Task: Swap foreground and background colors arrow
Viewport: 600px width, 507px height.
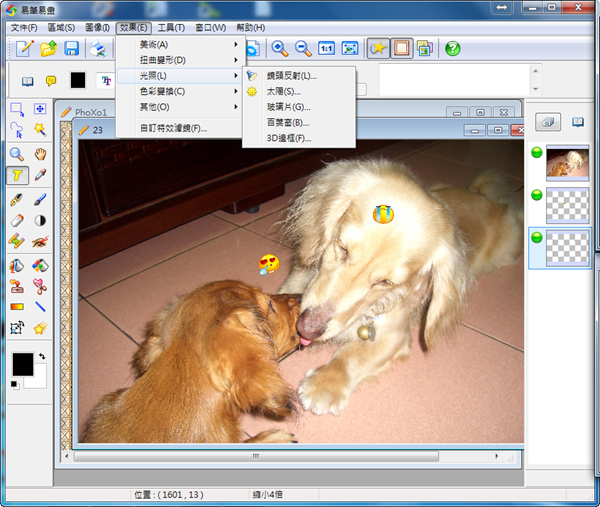Action: tap(42, 356)
